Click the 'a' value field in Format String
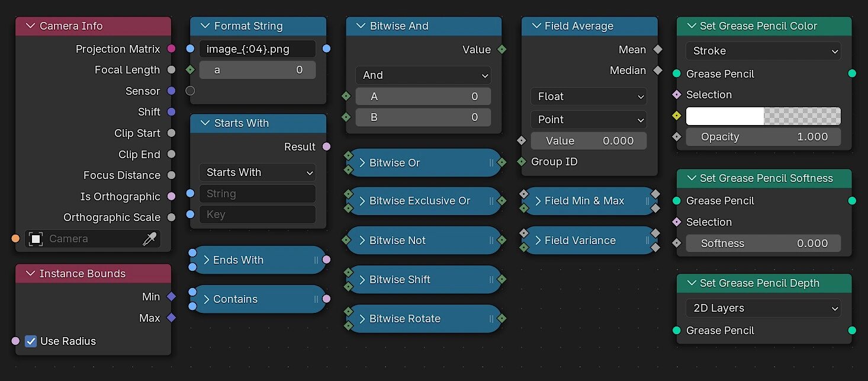Image resolution: width=868 pixels, height=381 pixels. [x=258, y=70]
